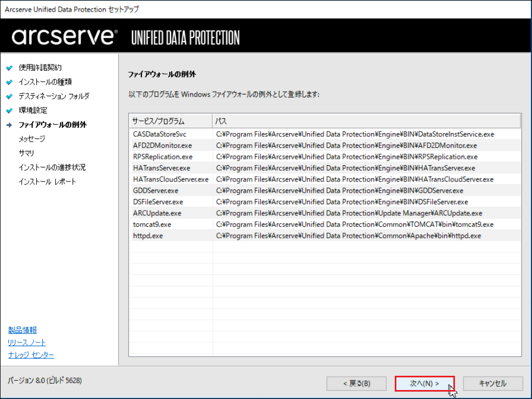Click the checkmark icon beside デスティネーション フォルダ

9,97
